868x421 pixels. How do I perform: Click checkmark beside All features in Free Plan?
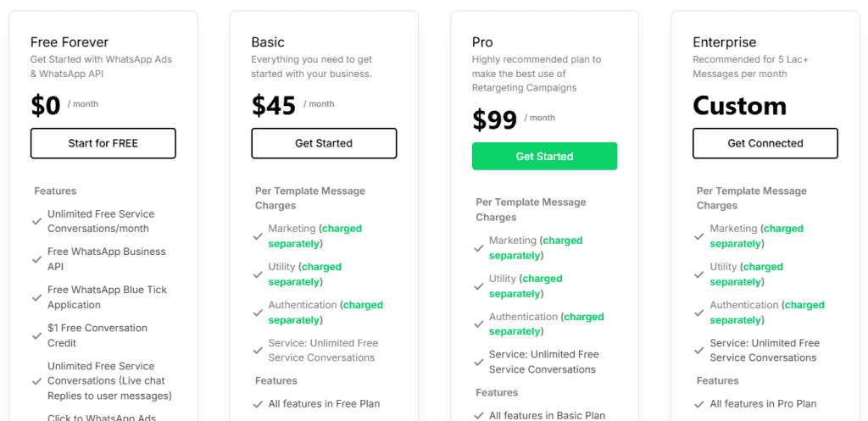258,404
